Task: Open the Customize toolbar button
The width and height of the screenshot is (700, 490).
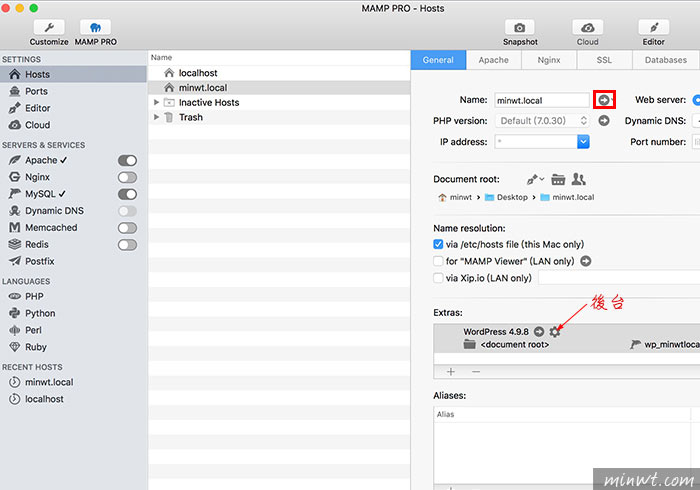Action: click(49, 33)
